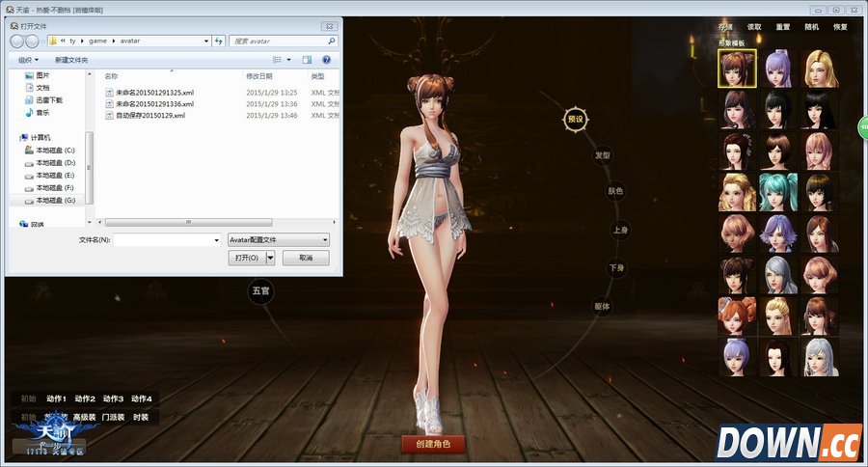Select the file 自动保存20150129.xml

(149, 115)
